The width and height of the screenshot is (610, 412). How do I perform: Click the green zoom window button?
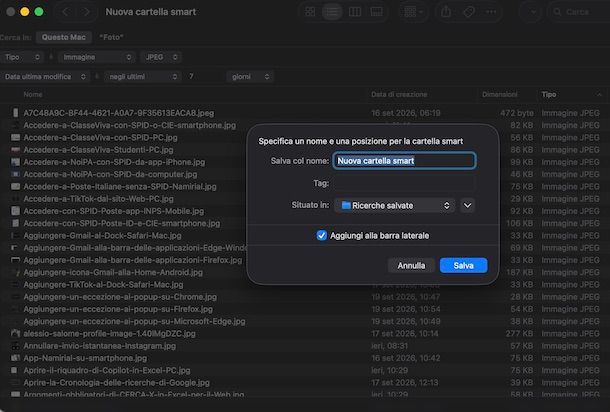click(39, 12)
